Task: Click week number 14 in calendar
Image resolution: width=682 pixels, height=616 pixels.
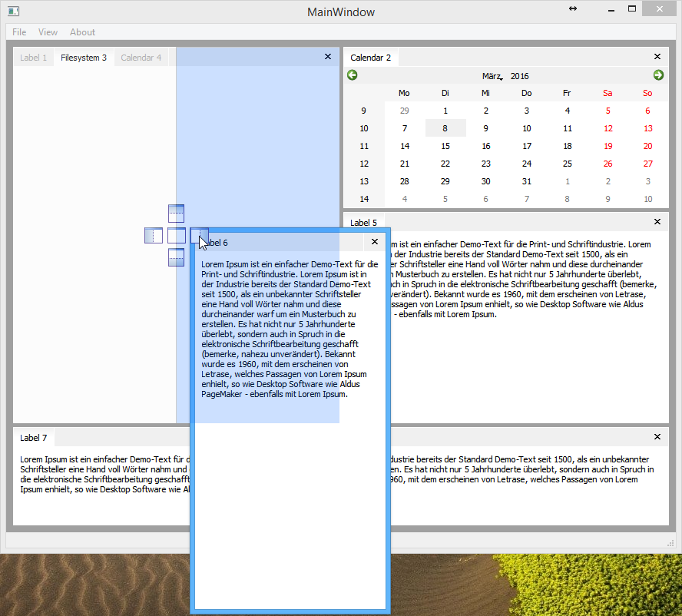Action: pyautogui.click(x=364, y=199)
